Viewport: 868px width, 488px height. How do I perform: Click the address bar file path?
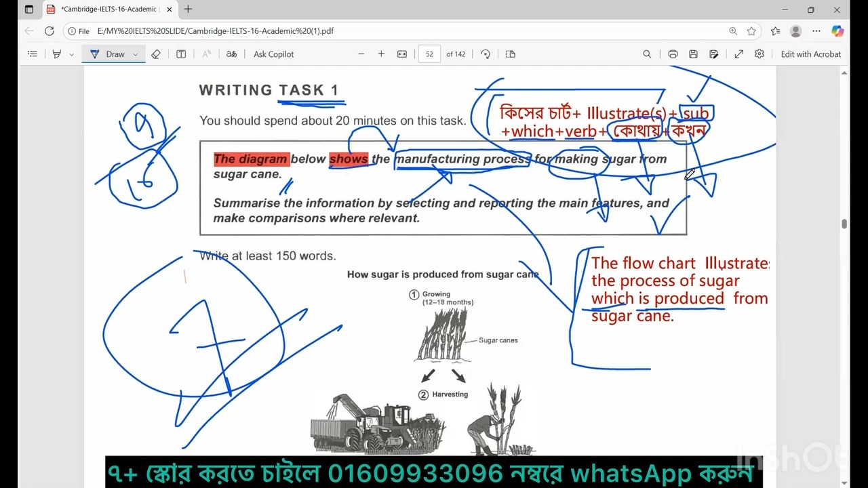pyautogui.click(x=216, y=31)
